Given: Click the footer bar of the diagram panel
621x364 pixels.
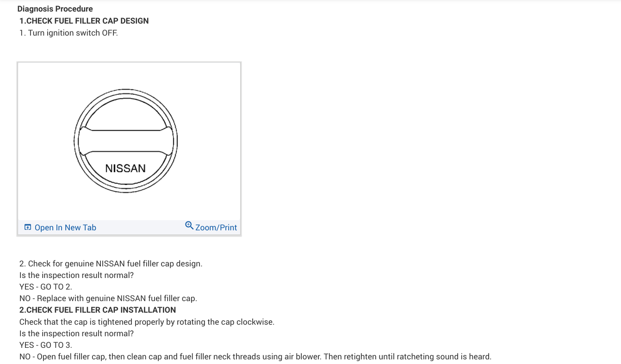Looking at the screenshot, I should coord(139,228).
